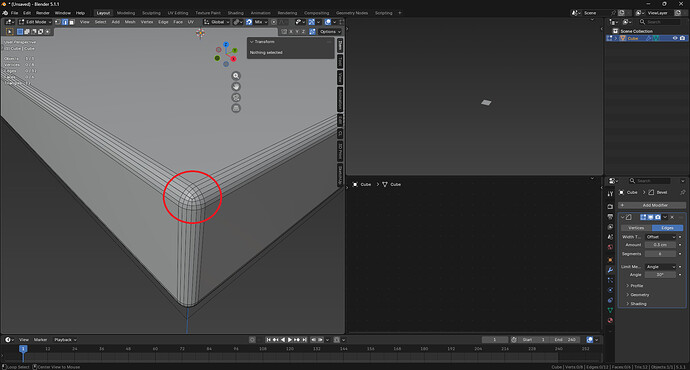Select face select mode icon
This screenshot has height=370, width=690.
coord(71,22)
